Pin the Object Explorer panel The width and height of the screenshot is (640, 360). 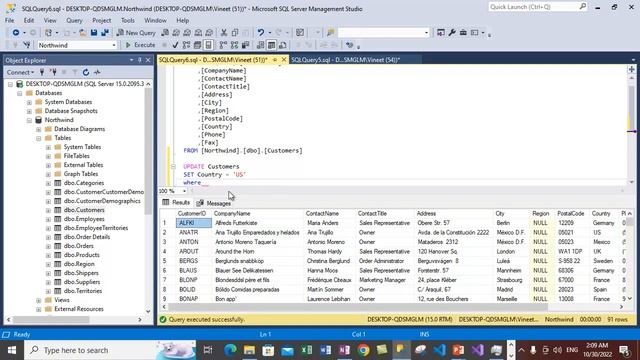[x=140, y=60]
